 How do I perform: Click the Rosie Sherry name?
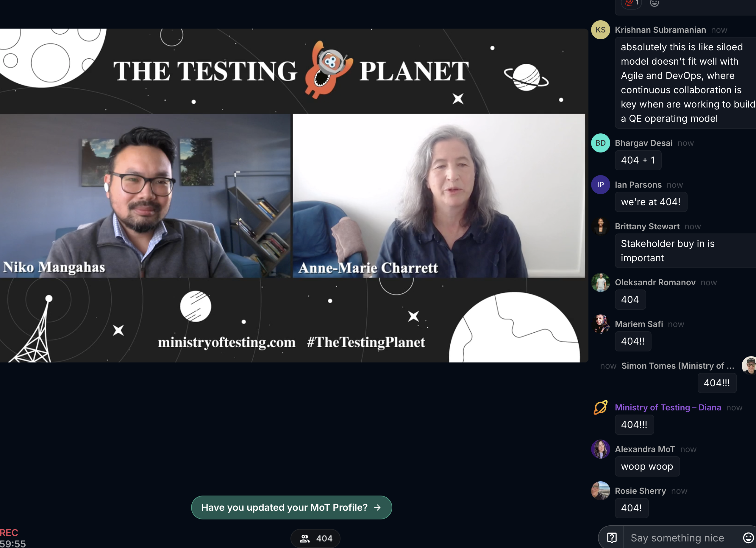(x=640, y=491)
